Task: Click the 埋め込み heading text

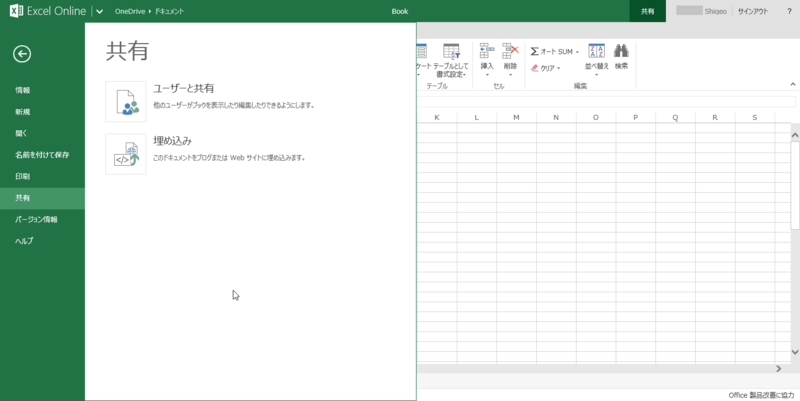Action: (172, 141)
